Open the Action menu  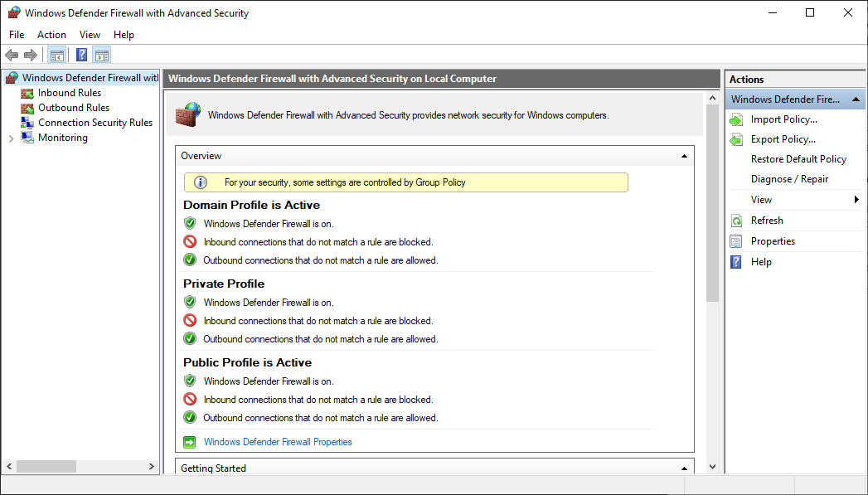point(51,35)
